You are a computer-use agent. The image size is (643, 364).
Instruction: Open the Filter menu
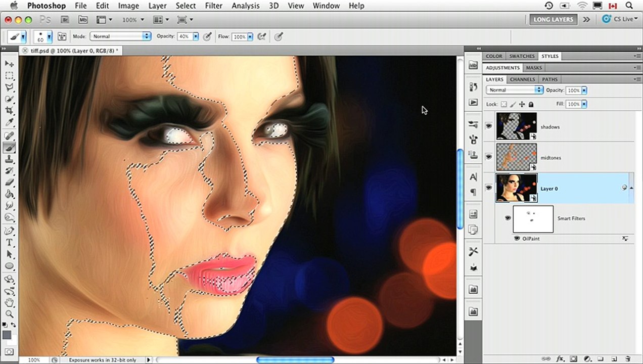coord(214,6)
